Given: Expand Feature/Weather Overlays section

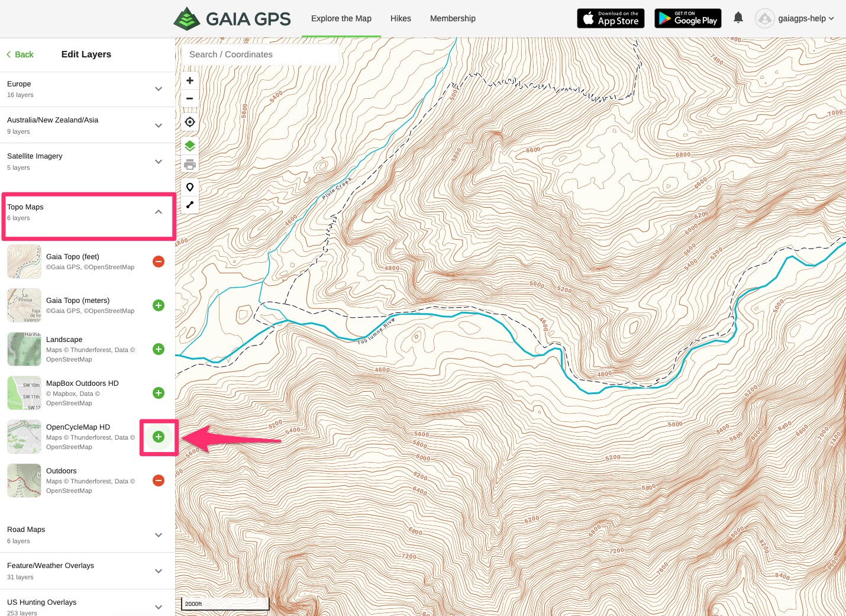Looking at the screenshot, I should coord(88,571).
